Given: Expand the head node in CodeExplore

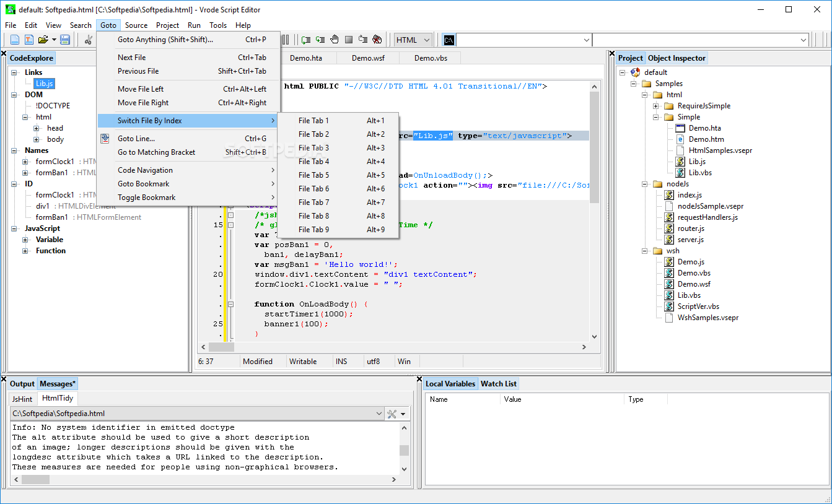Looking at the screenshot, I should tap(36, 128).
